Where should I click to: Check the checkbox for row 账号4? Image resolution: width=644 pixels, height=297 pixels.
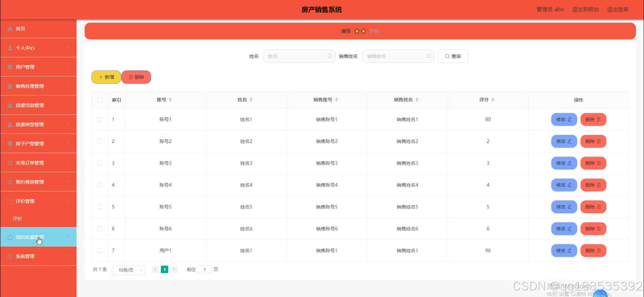pos(99,185)
